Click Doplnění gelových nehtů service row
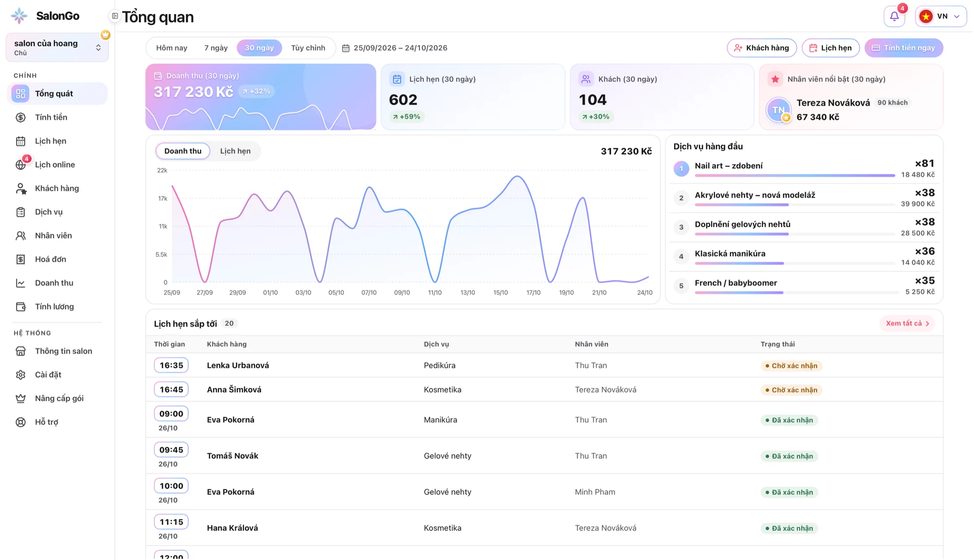Image resolution: width=974 pixels, height=560 pixels. pos(804,227)
